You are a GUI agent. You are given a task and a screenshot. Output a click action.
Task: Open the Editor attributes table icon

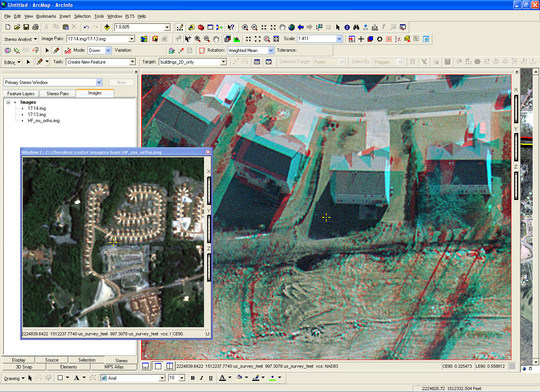(x=257, y=62)
